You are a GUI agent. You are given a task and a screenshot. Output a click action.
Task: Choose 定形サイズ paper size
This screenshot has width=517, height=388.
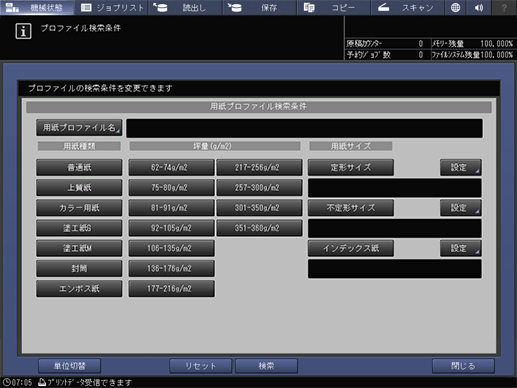point(351,167)
